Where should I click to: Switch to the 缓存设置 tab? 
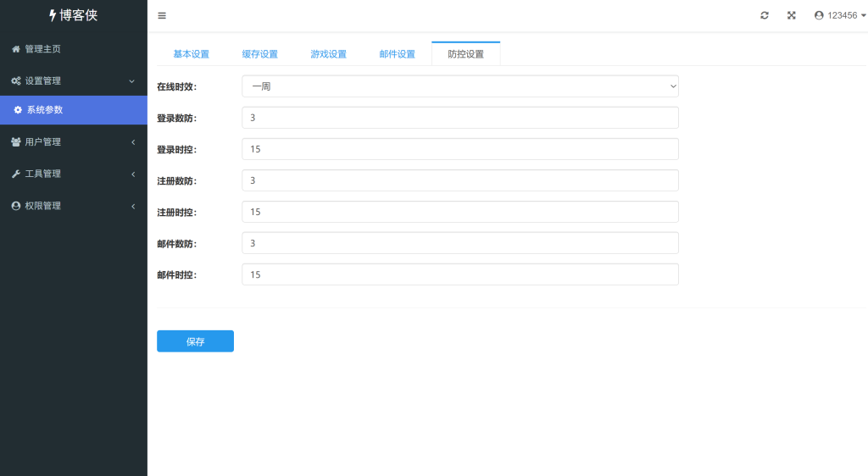[x=259, y=54]
